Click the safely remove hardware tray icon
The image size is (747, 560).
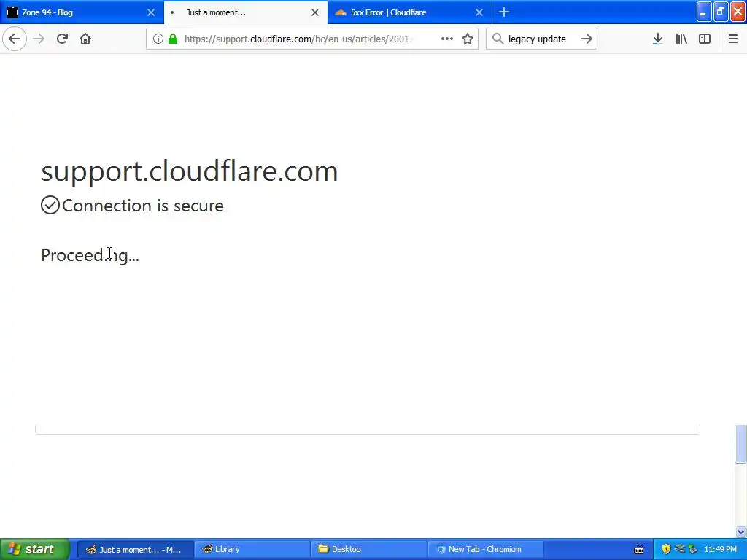point(693,549)
